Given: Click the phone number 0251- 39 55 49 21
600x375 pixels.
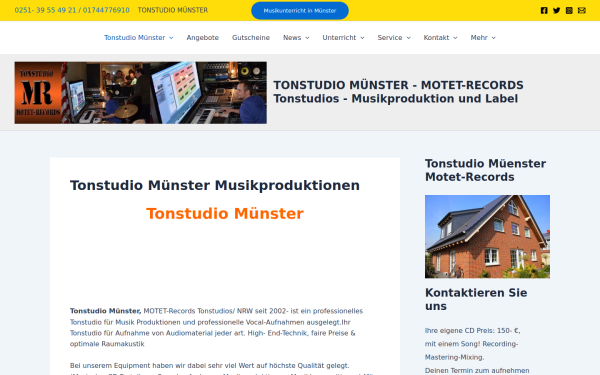Looking at the screenshot, I should click(x=45, y=10).
